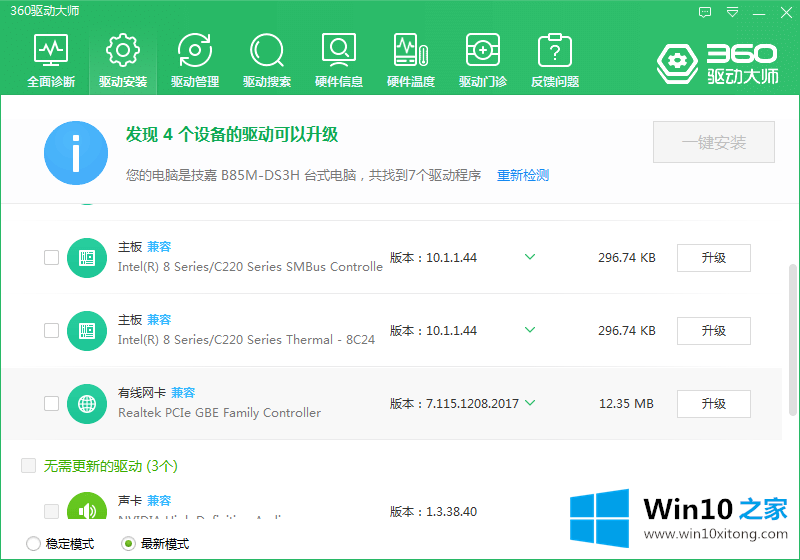The height and width of the screenshot is (560, 800).
Task: Select the 稳定模式 radio button
Action: coord(33,544)
